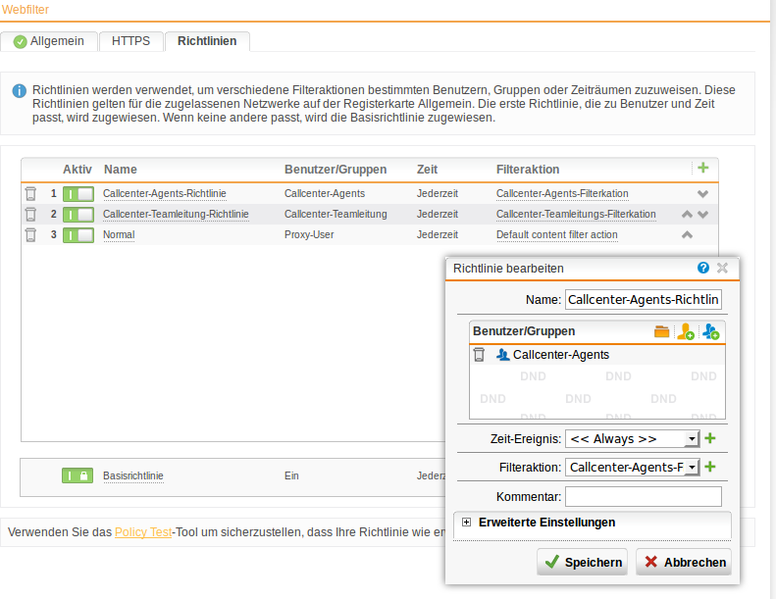
Task: Click the Speichern button
Action: [582, 562]
